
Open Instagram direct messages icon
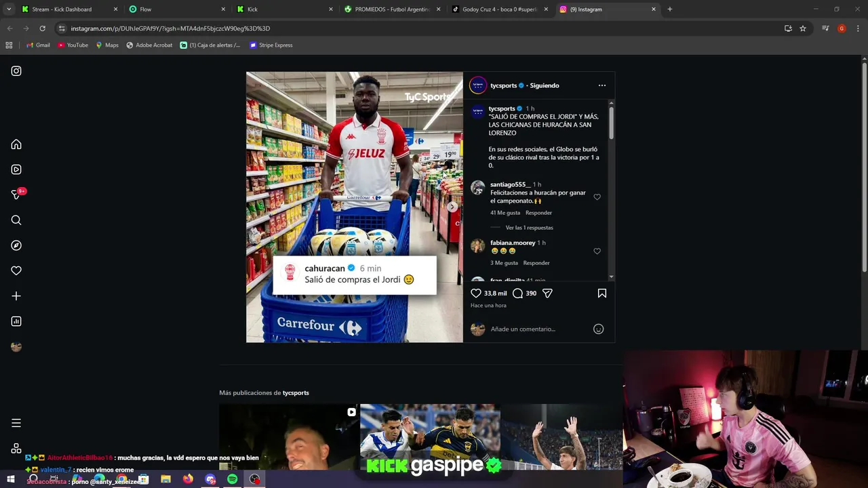16,195
